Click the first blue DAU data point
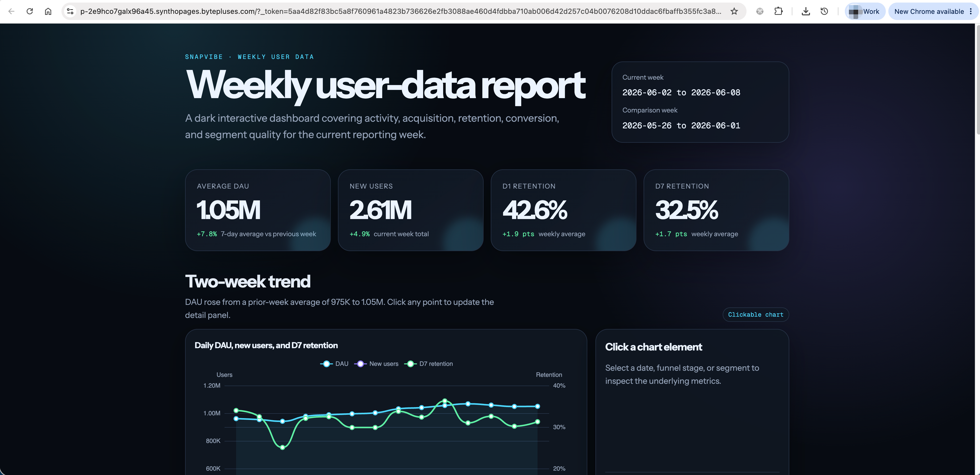 (236, 419)
